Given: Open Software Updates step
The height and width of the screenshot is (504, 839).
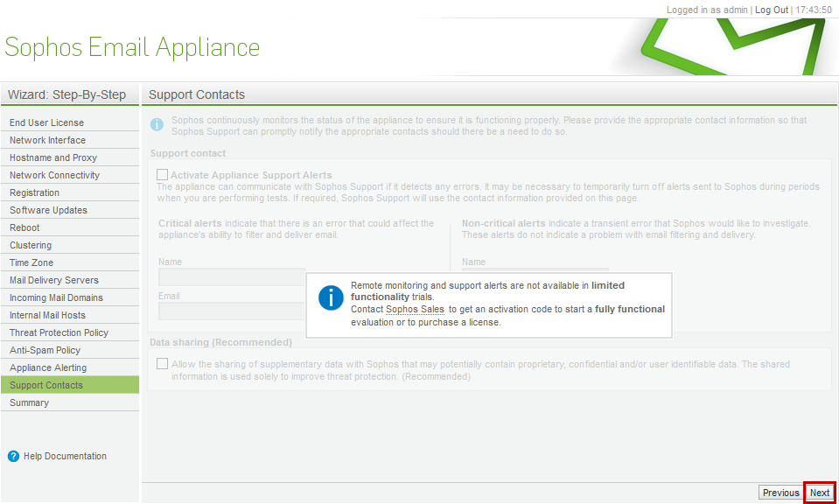Looking at the screenshot, I should pyautogui.click(x=70, y=210).
